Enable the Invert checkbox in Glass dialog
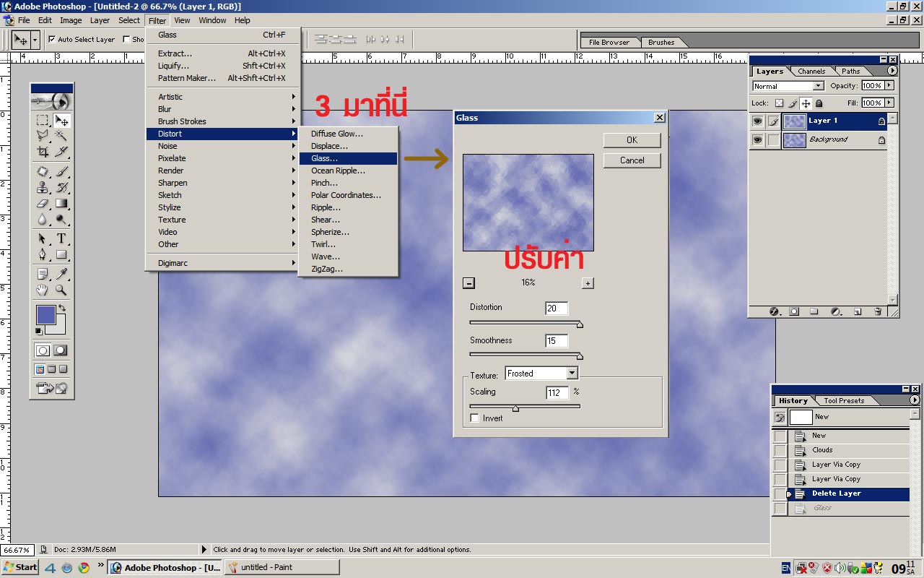The image size is (924, 578). tap(474, 418)
